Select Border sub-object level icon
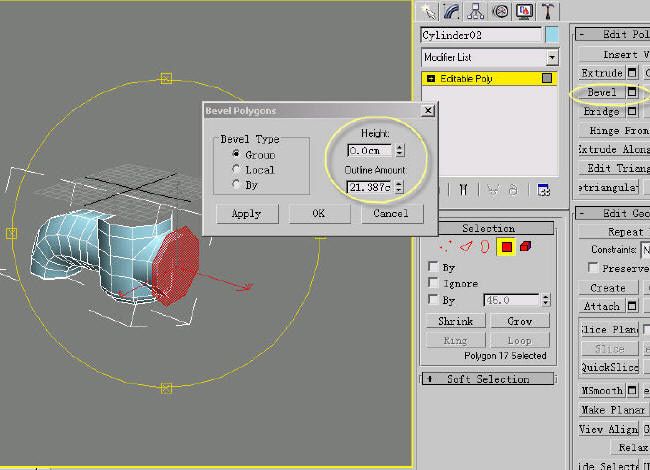 485,247
